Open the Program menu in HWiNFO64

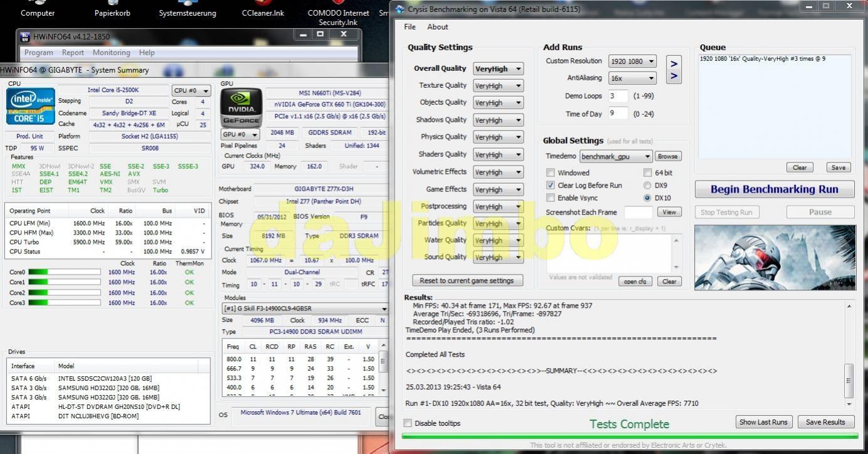click(x=39, y=53)
